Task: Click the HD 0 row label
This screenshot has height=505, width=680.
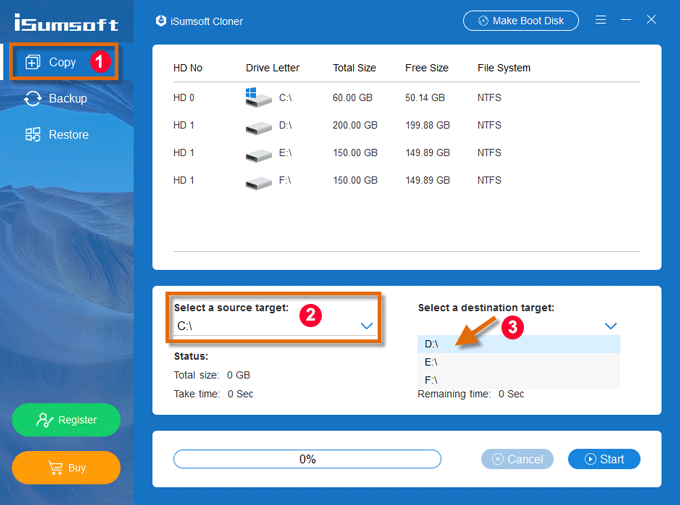Action: point(184,98)
